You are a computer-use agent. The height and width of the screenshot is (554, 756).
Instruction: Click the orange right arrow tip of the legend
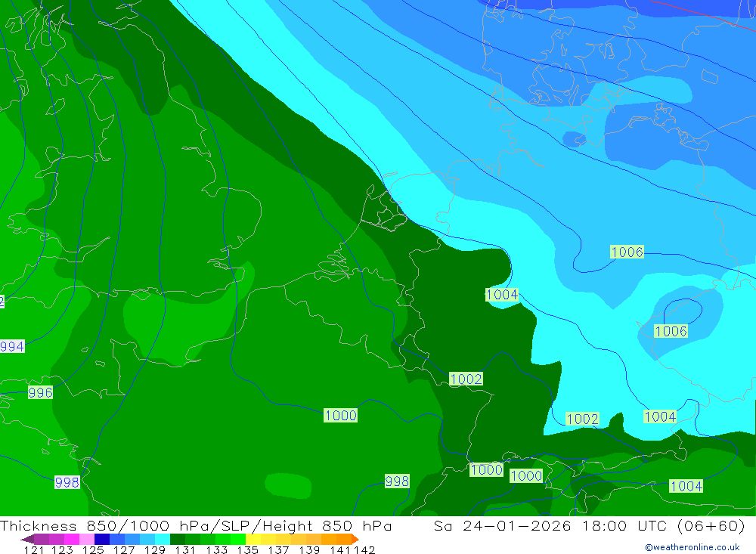[356, 540]
